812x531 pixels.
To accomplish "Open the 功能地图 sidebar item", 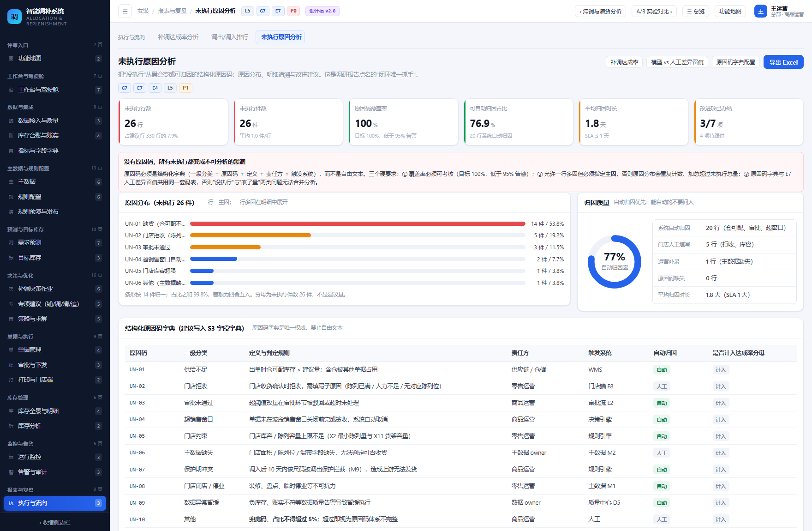I will tap(55, 59).
